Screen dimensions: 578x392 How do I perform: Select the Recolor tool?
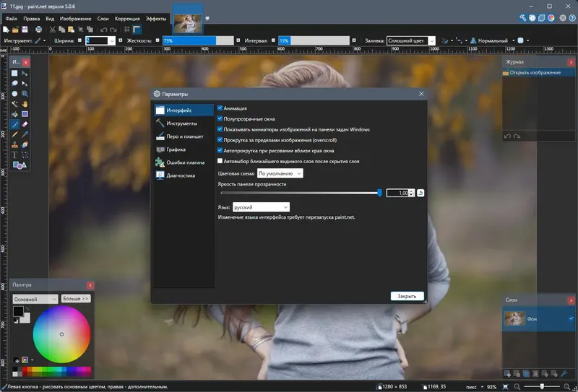coord(25,145)
